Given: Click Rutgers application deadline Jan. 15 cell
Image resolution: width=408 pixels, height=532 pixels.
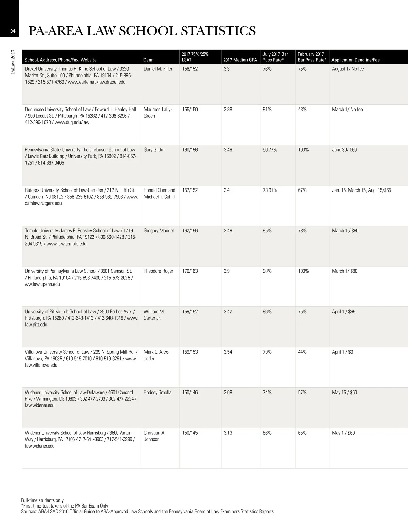Looking at the screenshot, I should pos(361,190).
